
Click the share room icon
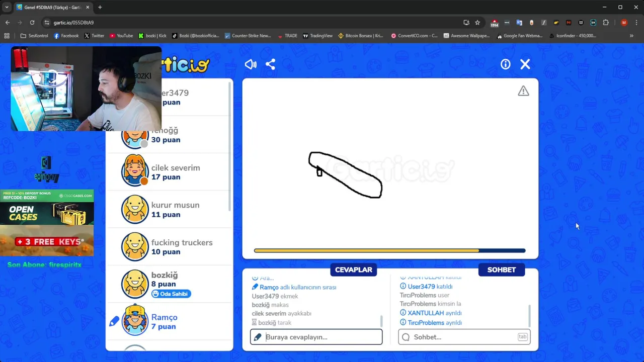click(270, 64)
